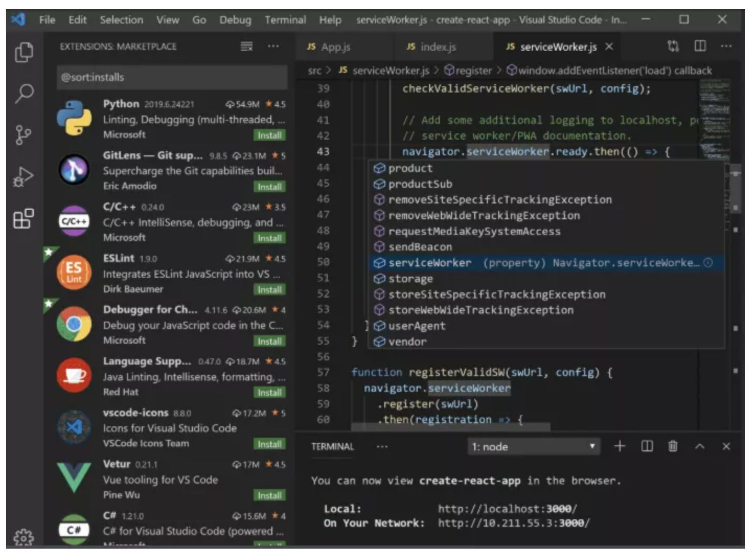
Task: Open the File menu
Action: click(47, 20)
